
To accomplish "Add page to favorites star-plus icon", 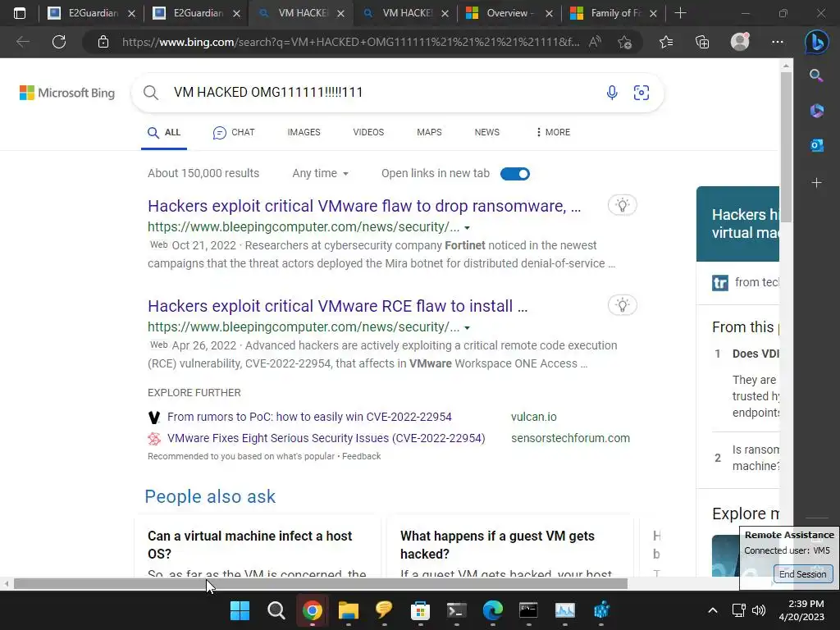I will pos(624,42).
